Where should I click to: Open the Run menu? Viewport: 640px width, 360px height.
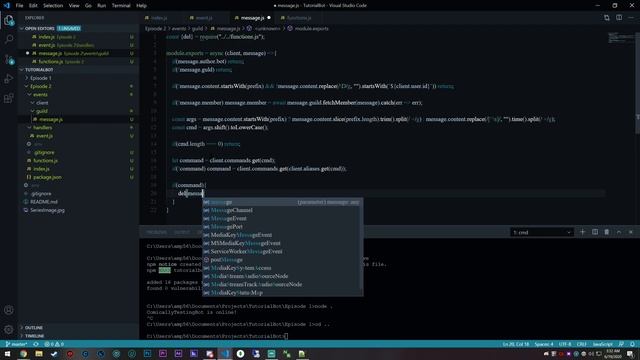click(x=101, y=6)
